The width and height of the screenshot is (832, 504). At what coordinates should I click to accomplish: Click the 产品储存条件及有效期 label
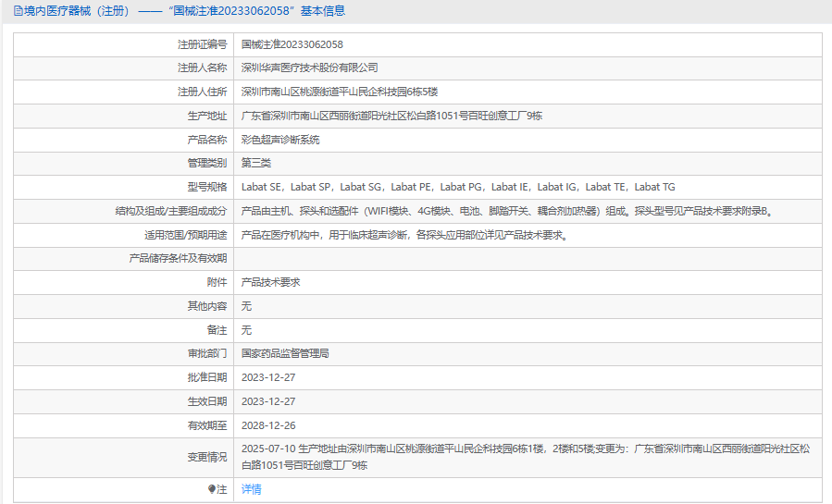pyautogui.click(x=178, y=259)
